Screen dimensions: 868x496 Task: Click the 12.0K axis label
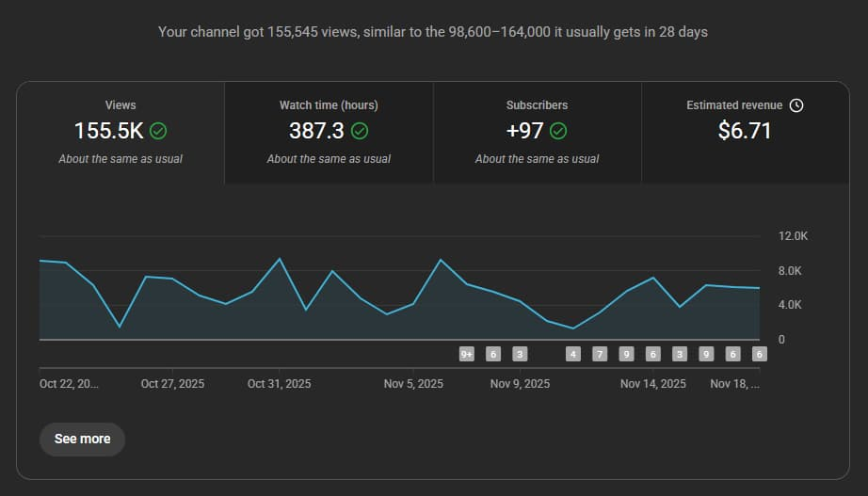click(793, 236)
